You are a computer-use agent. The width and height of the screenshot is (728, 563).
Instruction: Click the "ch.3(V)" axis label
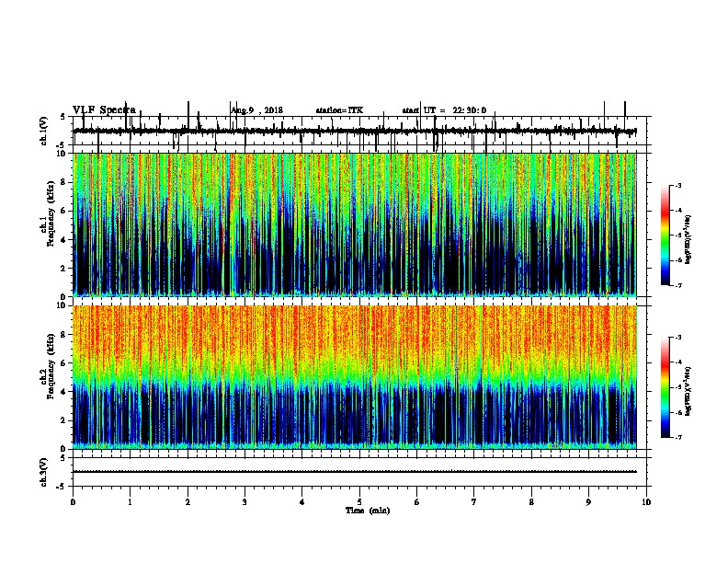(x=43, y=472)
